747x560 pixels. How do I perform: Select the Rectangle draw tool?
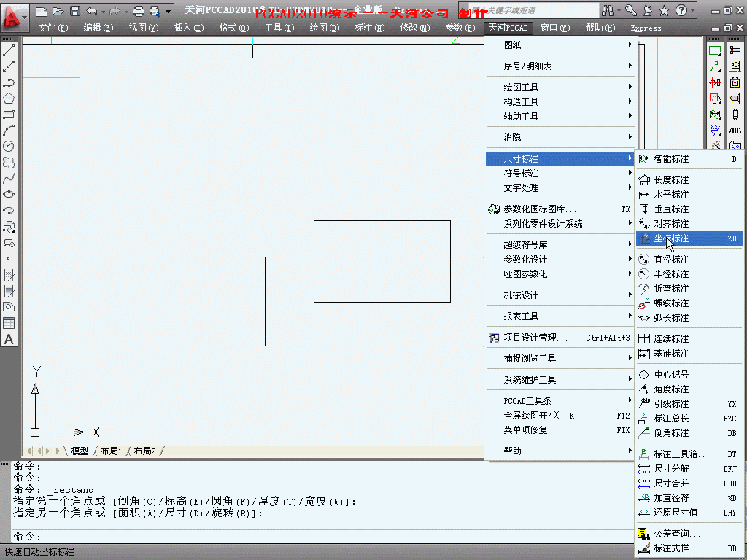point(9,114)
